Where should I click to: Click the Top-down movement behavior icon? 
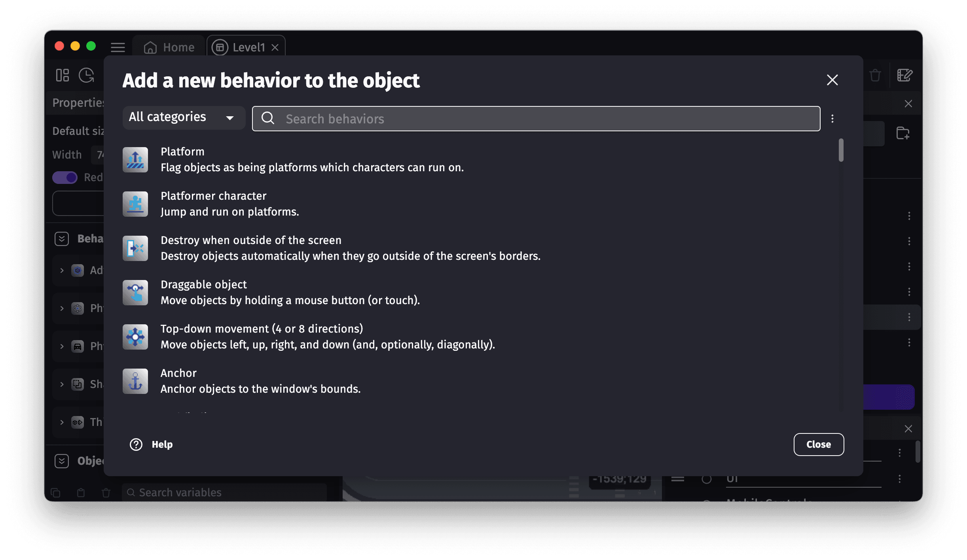click(135, 337)
